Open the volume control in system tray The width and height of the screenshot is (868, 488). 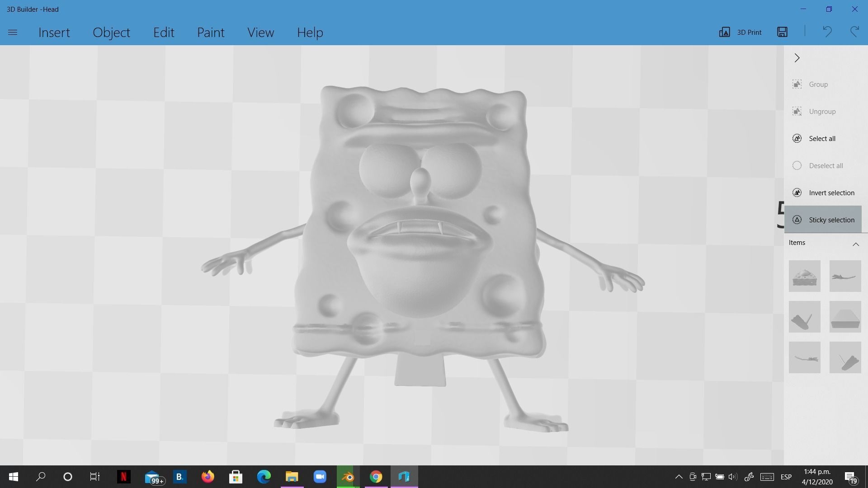pos(733,477)
